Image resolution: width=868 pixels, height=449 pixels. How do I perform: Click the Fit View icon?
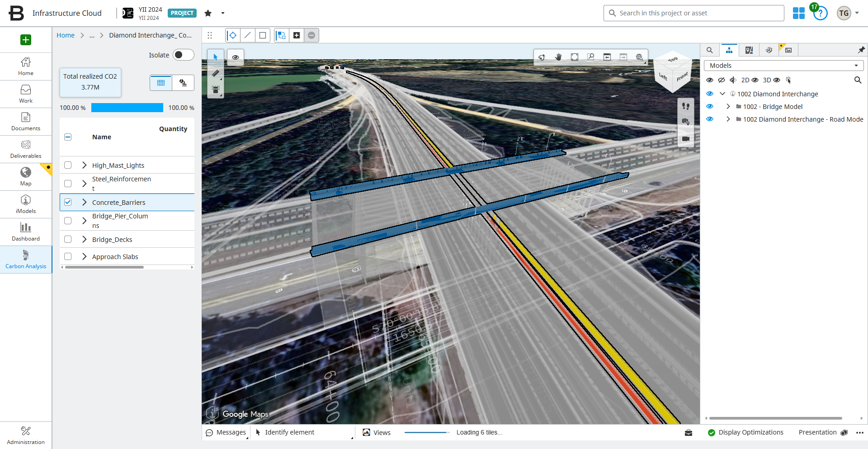pyautogui.click(x=575, y=57)
